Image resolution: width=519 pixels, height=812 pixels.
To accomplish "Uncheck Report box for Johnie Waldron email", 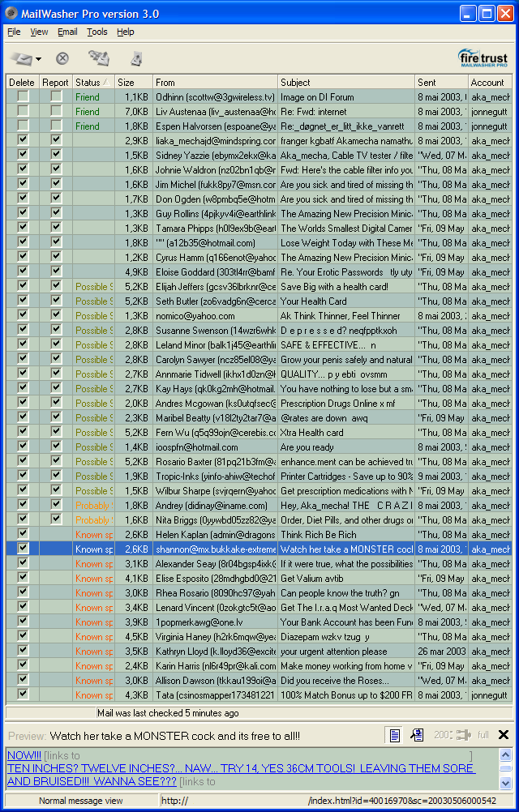I will point(56,169).
